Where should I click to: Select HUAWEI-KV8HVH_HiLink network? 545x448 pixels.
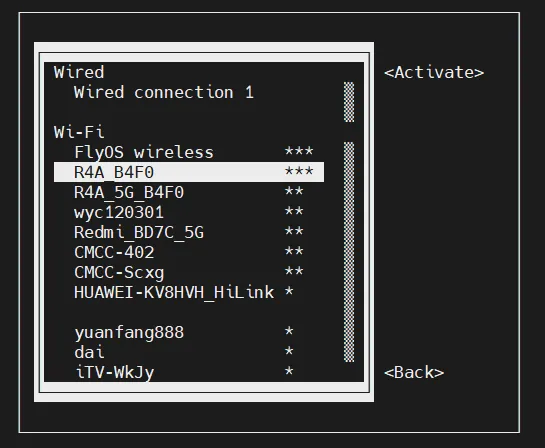(x=189, y=292)
